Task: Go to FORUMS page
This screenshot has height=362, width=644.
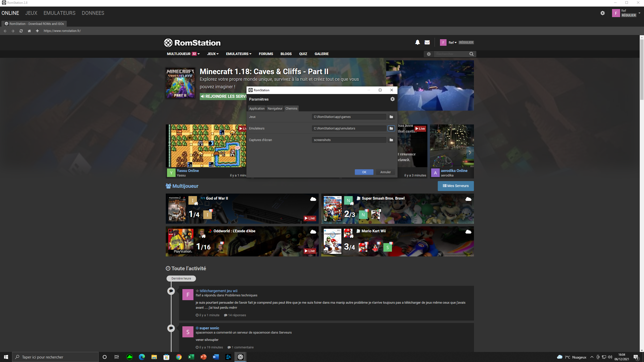Action: [x=266, y=54]
